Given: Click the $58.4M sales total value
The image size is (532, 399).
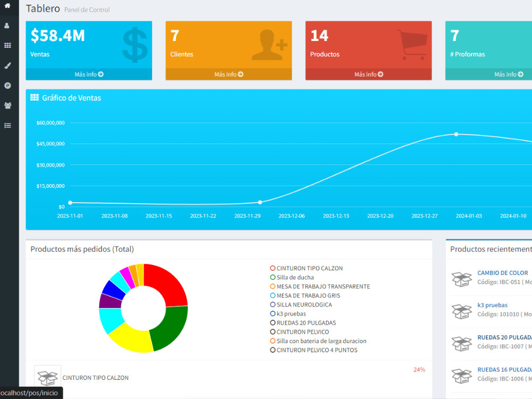Looking at the screenshot, I should (57, 36).
